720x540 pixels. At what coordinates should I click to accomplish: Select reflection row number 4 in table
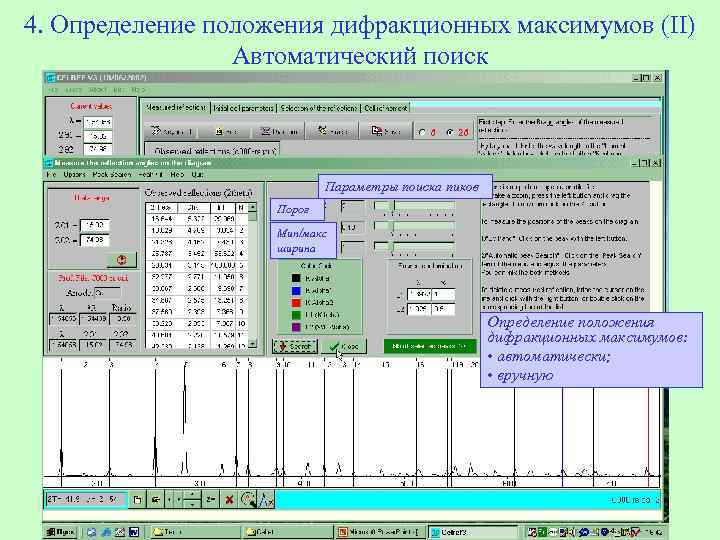tap(197, 253)
